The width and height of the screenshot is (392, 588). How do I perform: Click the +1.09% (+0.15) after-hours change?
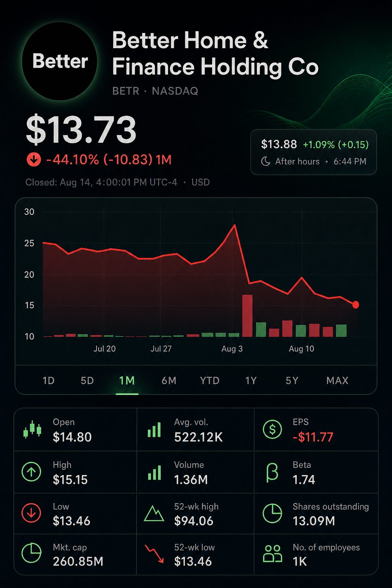coord(336,145)
